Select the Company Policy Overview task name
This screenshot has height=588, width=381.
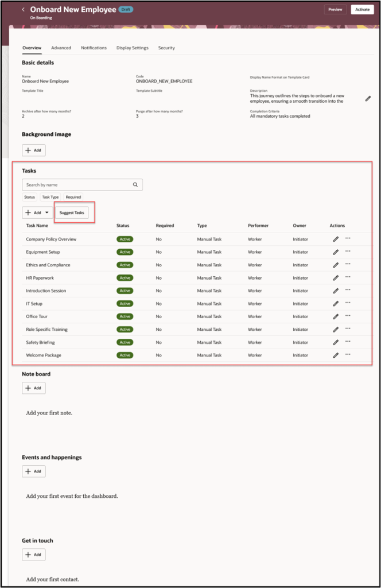pyautogui.click(x=51, y=239)
